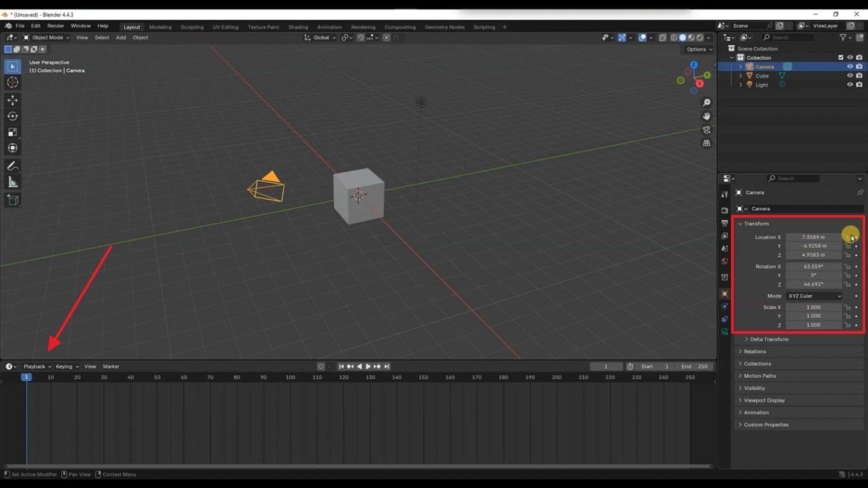
Task: Open the Object Properties tab
Action: pos(724,293)
